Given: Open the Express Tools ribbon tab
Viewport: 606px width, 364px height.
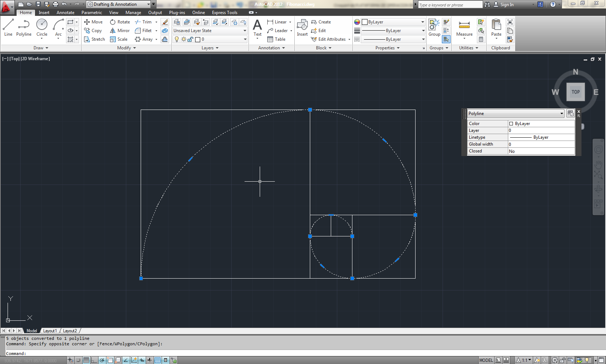Looking at the screenshot, I should pyautogui.click(x=224, y=13).
